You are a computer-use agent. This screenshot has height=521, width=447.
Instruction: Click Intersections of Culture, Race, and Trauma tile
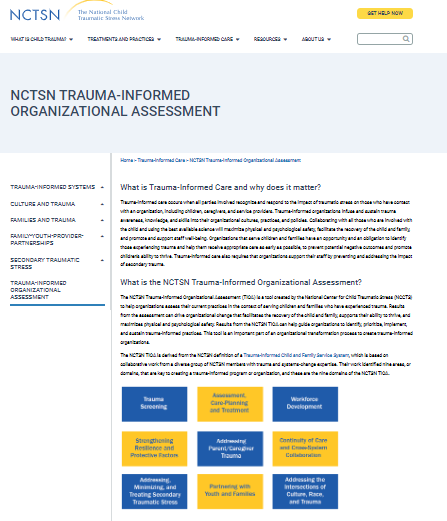[x=305, y=491]
